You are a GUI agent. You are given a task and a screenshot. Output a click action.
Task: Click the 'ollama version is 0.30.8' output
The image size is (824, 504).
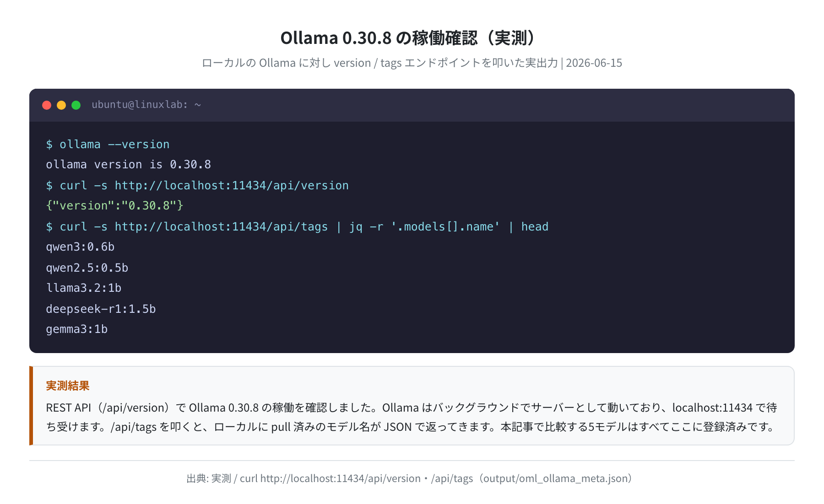(128, 165)
